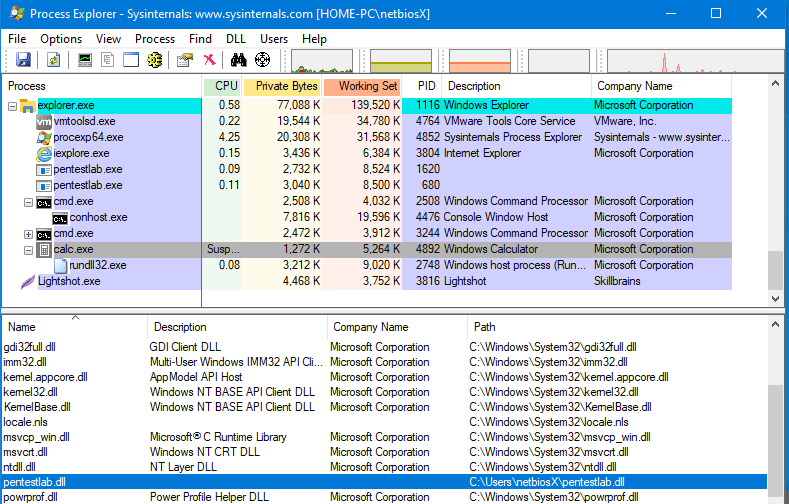Open the Process menu
This screenshot has height=504, width=789.
click(x=154, y=38)
